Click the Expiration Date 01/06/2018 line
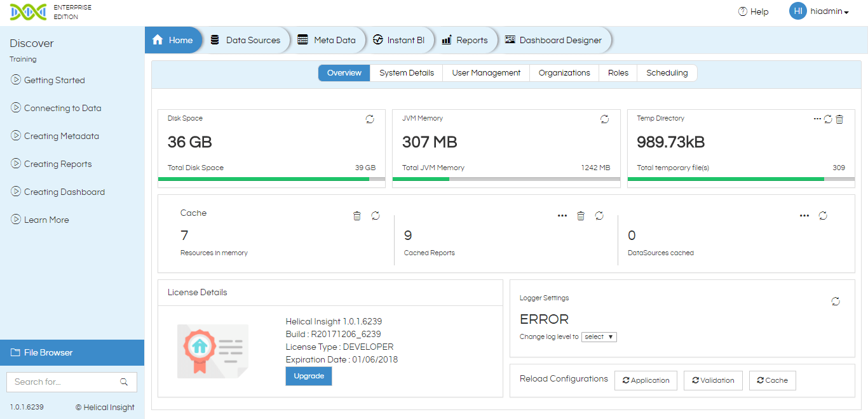The width and height of the screenshot is (868, 419). click(x=342, y=359)
